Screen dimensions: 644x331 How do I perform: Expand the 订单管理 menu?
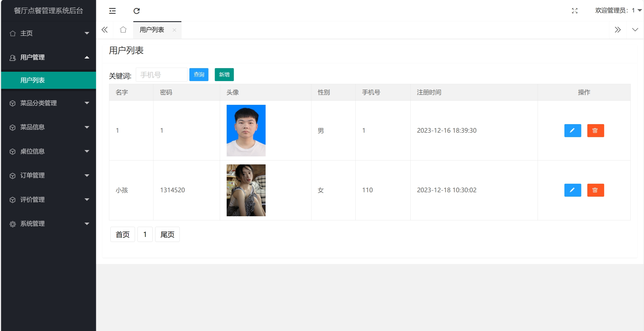(x=48, y=175)
